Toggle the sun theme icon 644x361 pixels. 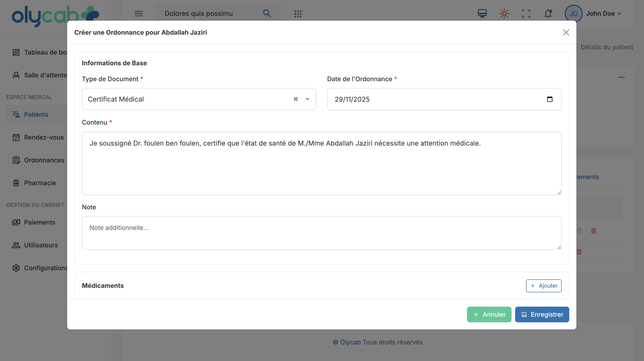tap(504, 13)
